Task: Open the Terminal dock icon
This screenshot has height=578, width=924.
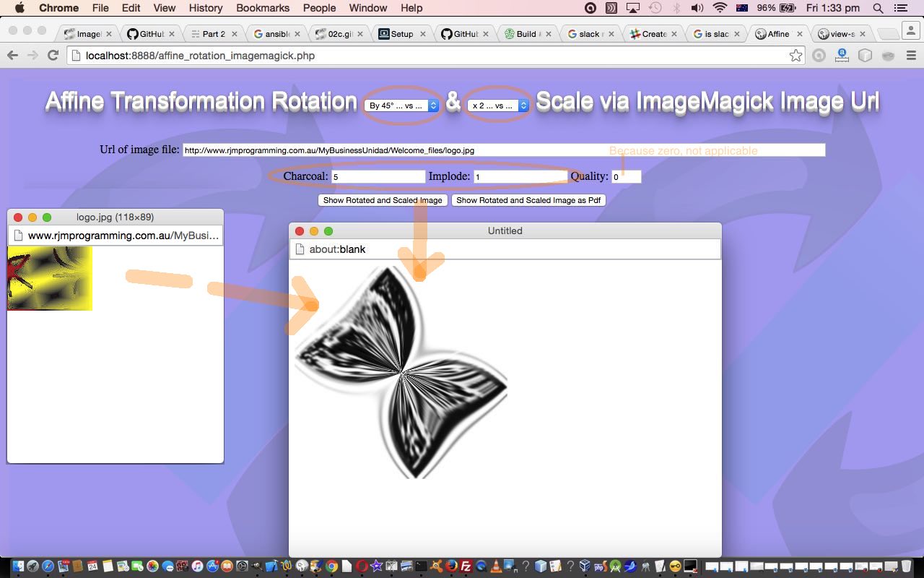Action: click(x=421, y=566)
